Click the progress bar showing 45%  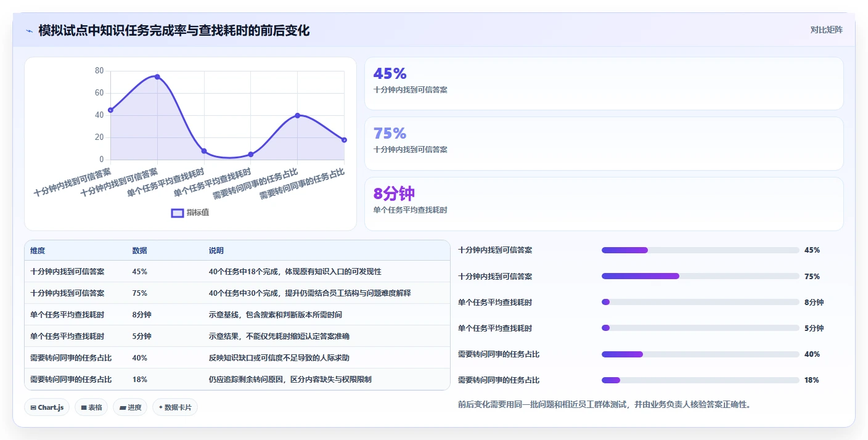700,250
